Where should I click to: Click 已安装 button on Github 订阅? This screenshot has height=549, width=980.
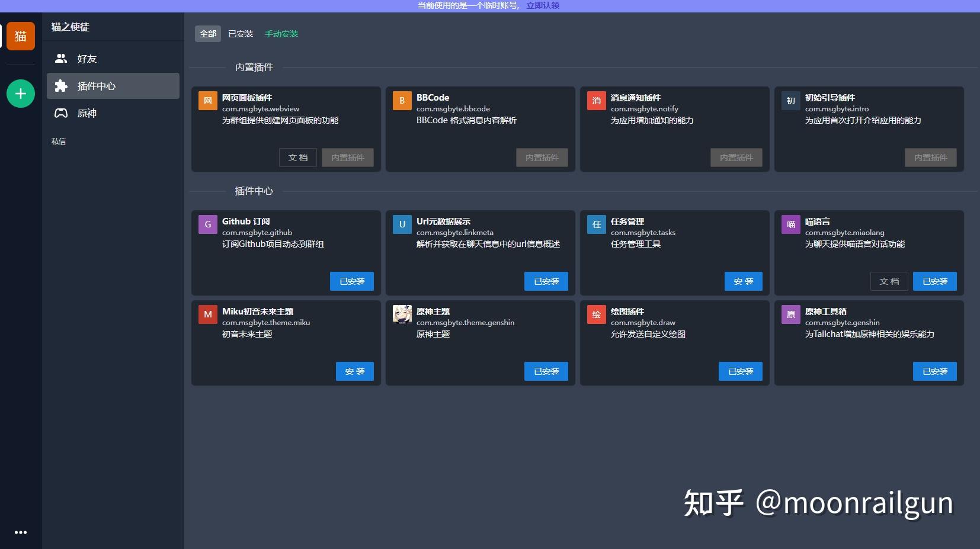tap(352, 281)
